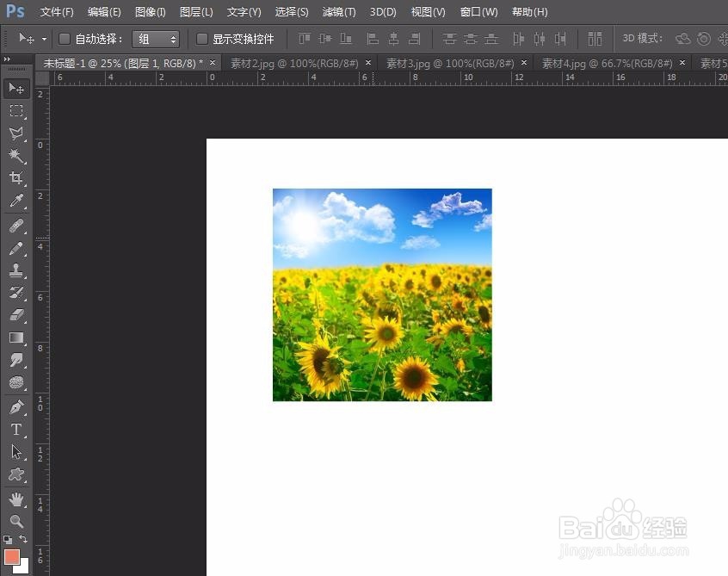This screenshot has width=728, height=576.
Task: Click align horizontal centers icon
Action: [x=393, y=39]
